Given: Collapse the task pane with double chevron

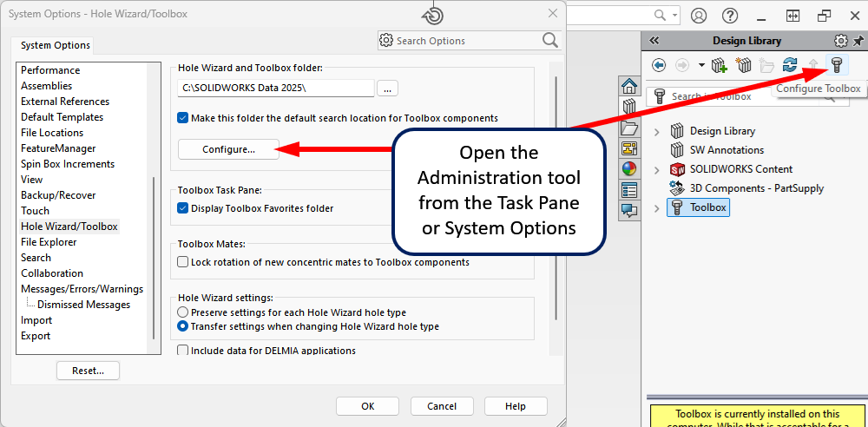Looking at the screenshot, I should pos(654,41).
